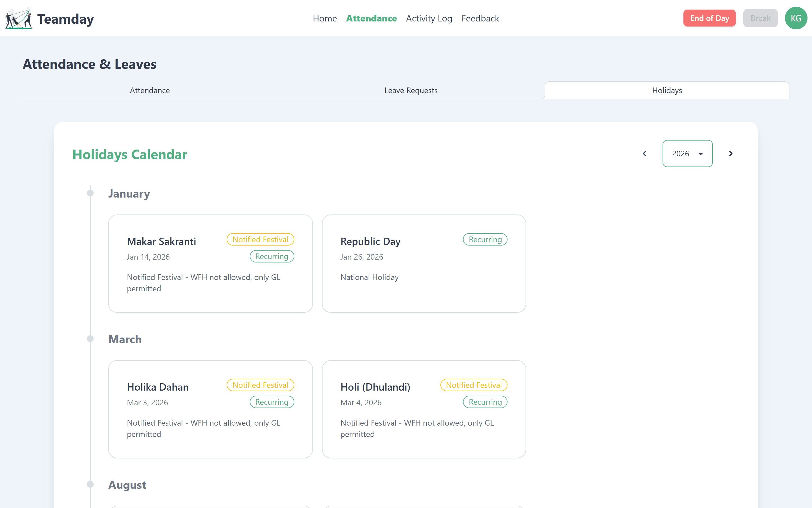812x508 pixels.
Task: Go to next year with right chevron
Action: [731, 154]
